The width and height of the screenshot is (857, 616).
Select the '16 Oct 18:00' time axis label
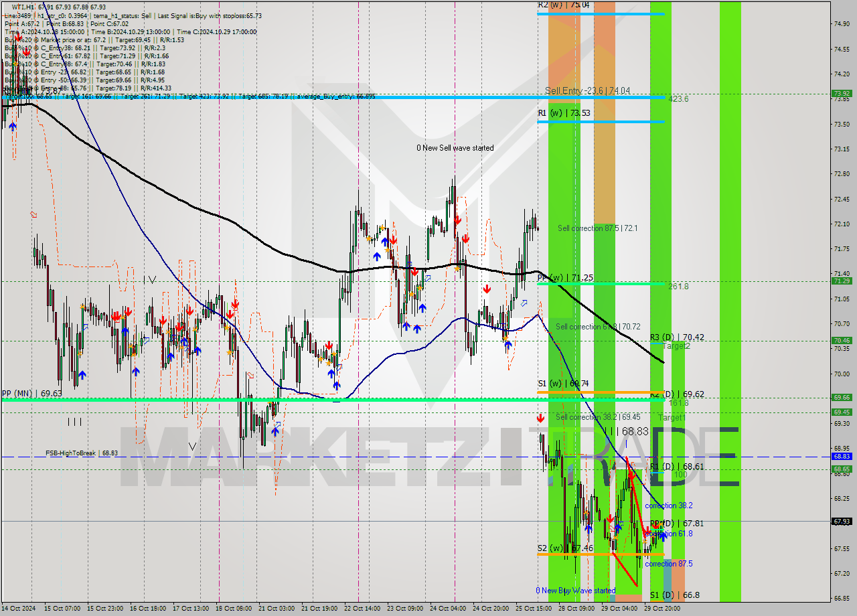[x=148, y=609]
